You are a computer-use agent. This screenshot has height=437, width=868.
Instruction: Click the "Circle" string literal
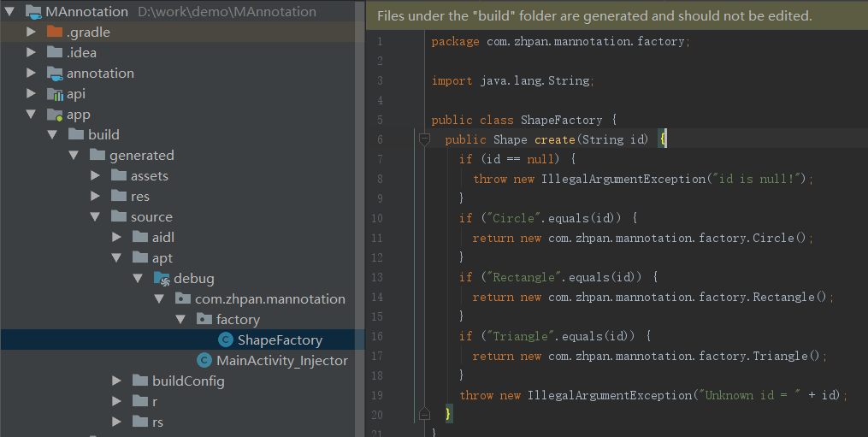[513, 218]
